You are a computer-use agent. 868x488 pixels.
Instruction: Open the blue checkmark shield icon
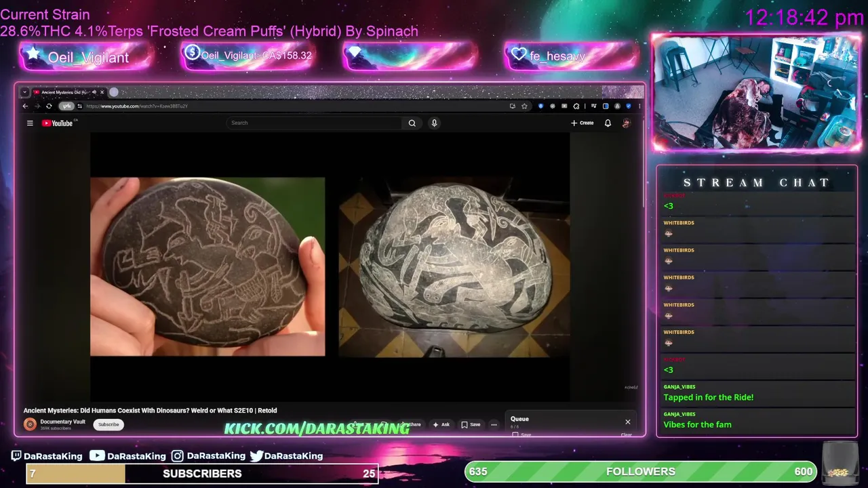[629, 106]
